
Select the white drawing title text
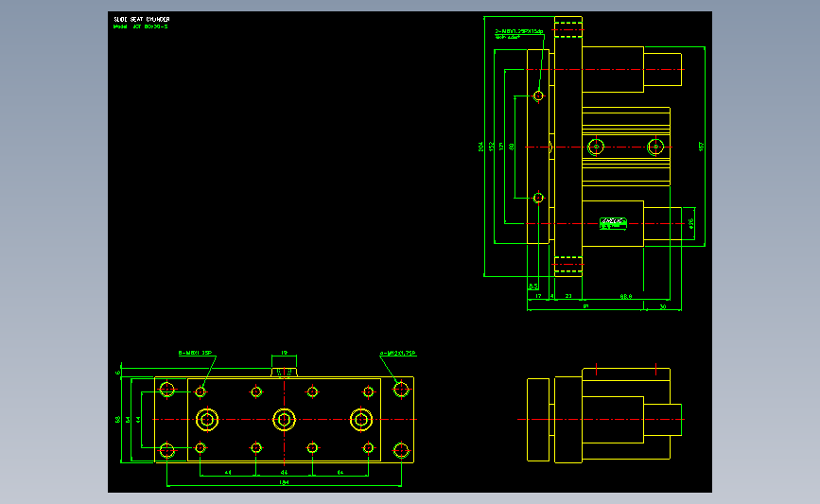(x=142, y=19)
